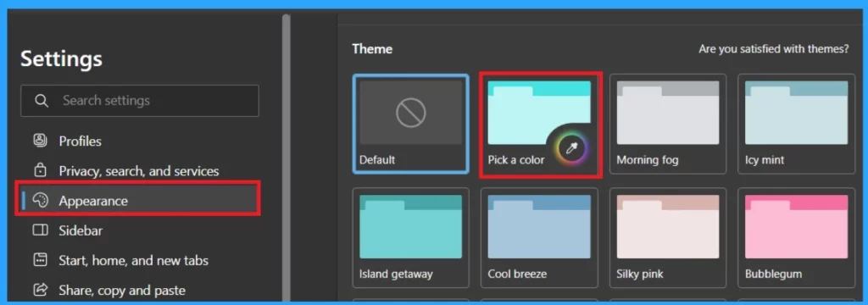Apply the Cool breeze theme
Image resolution: width=868 pixels, height=305 pixels.
(540, 237)
